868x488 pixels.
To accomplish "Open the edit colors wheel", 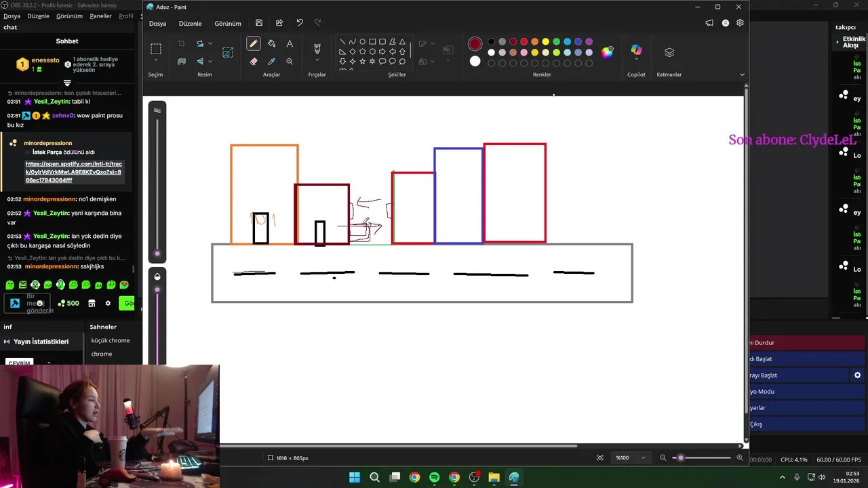I will tap(607, 52).
